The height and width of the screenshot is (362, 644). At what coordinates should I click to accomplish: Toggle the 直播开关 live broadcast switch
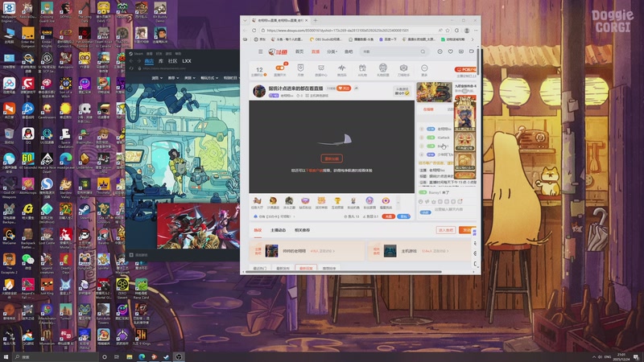point(280,68)
